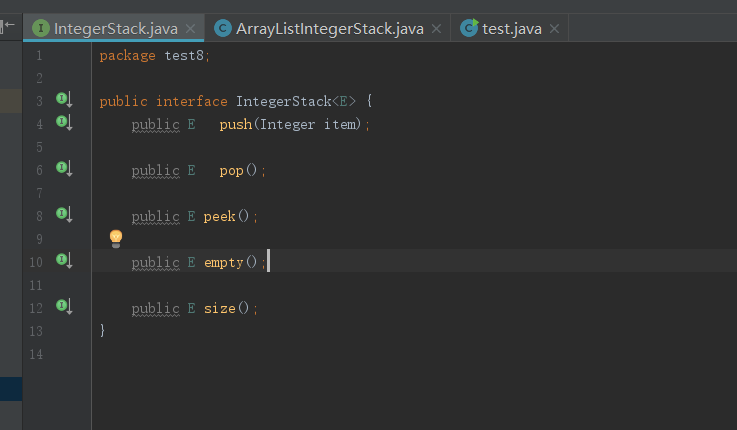
Task: Click line number 14 in gutter
Action: click(x=36, y=354)
